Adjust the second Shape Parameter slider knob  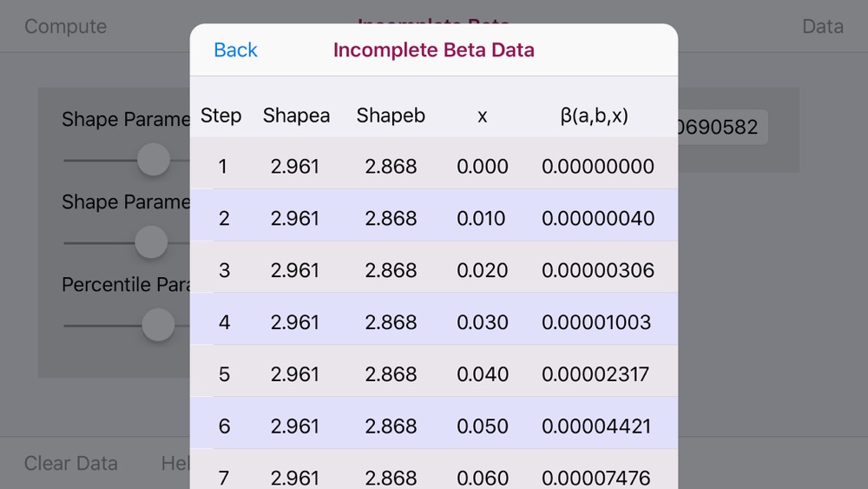tap(151, 242)
